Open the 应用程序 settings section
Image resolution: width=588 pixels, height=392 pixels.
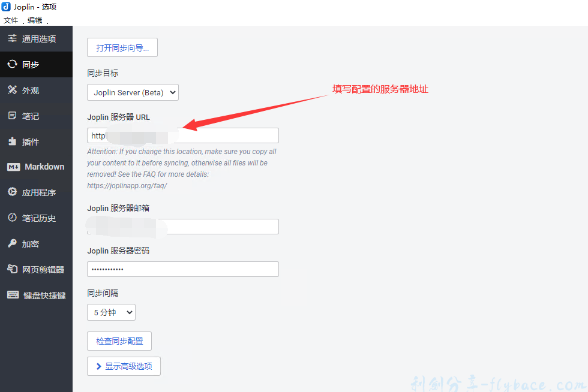(x=36, y=192)
